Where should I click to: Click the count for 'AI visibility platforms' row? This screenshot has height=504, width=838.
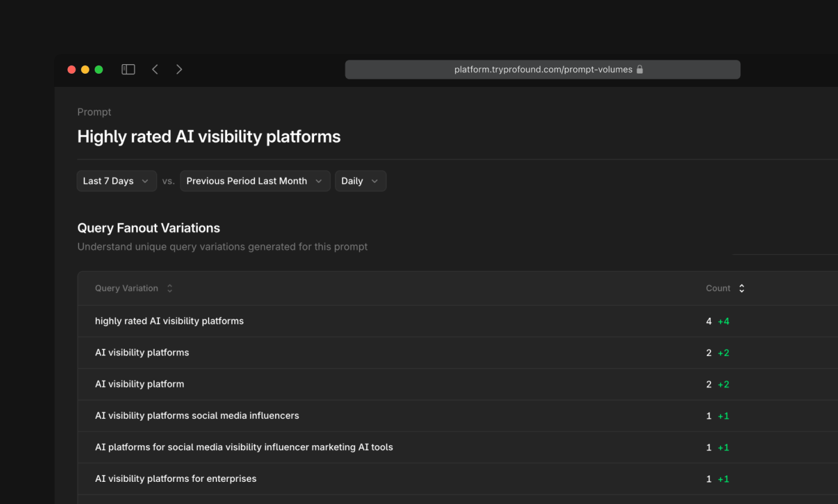coord(718,353)
